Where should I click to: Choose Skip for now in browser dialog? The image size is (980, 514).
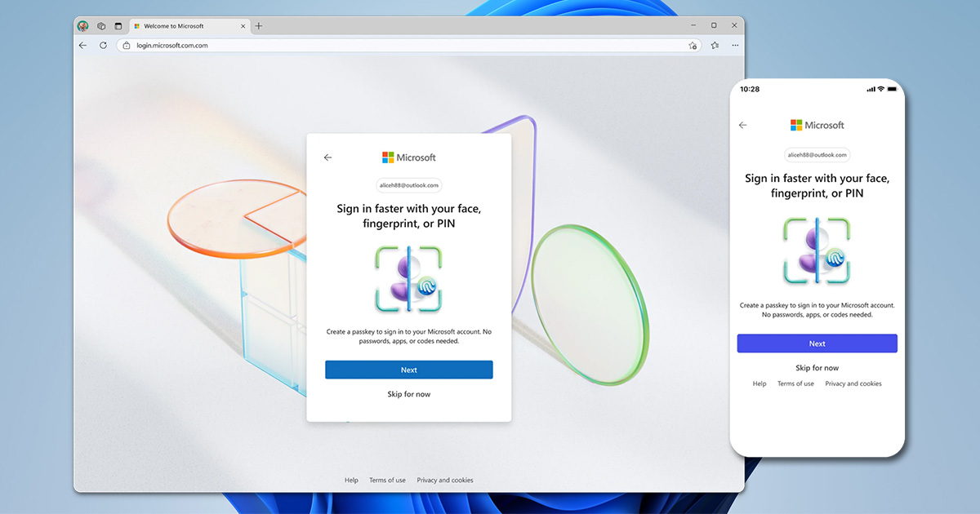click(x=409, y=394)
